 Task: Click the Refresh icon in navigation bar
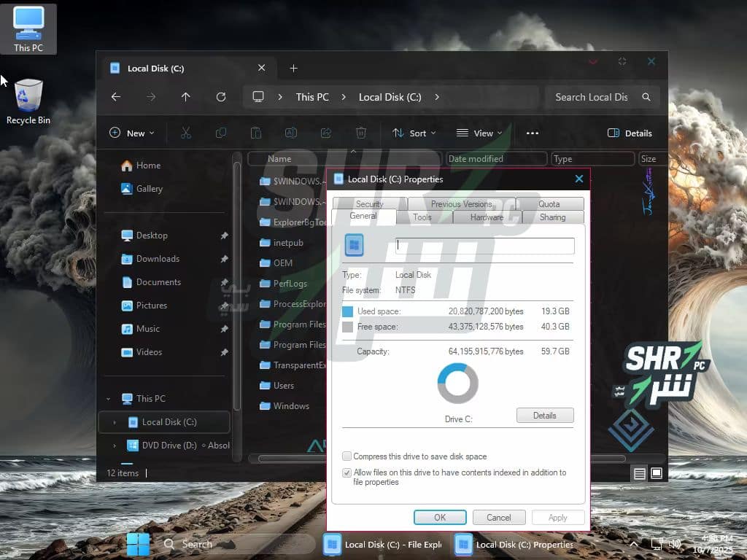(x=221, y=97)
